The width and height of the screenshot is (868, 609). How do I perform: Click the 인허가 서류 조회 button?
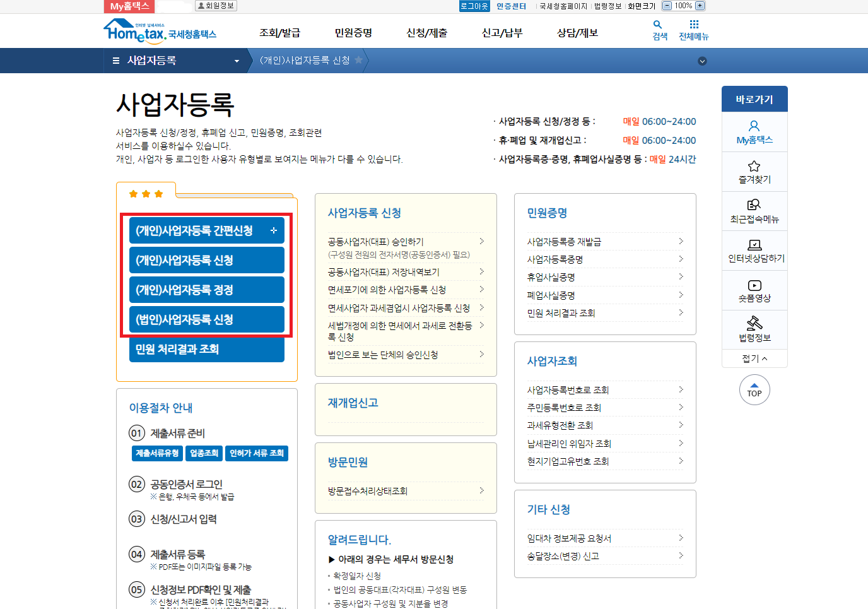[257, 453]
